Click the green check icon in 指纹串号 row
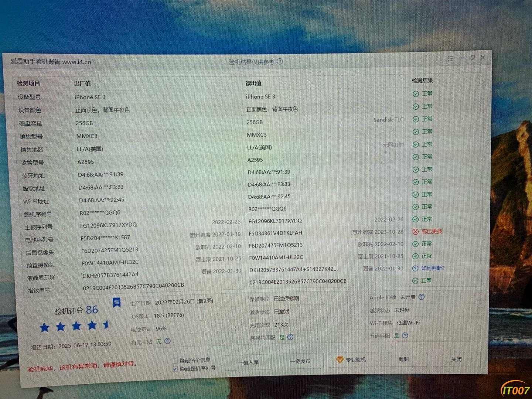Screen dimensions: 532x399 (x=415, y=281)
